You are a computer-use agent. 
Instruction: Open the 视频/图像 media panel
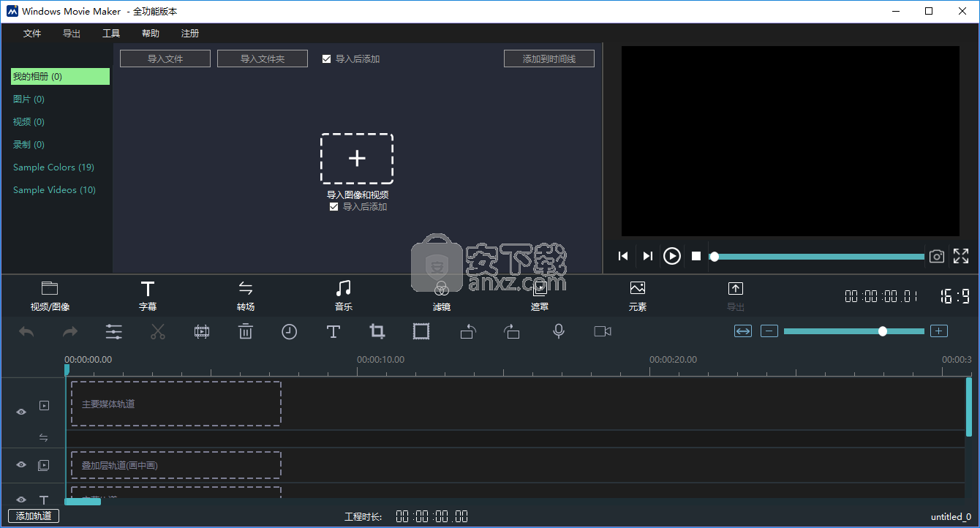pos(50,296)
